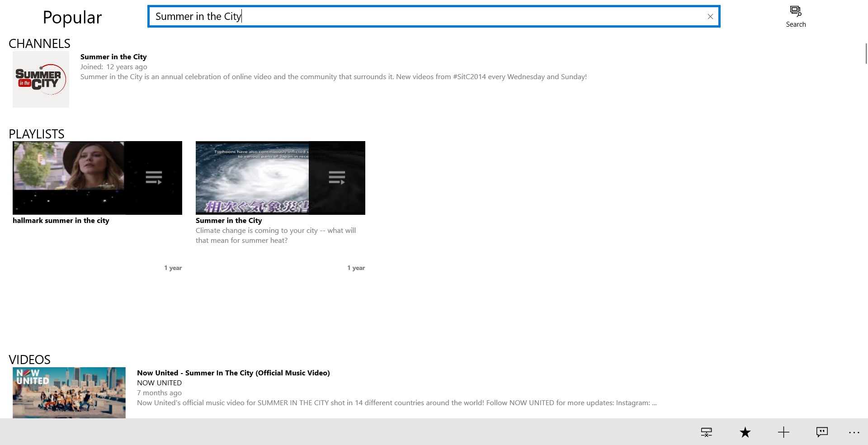Viewport: 868px width, 445px height.
Task: Open the three-dots more options menu
Action: [x=854, y=433]
